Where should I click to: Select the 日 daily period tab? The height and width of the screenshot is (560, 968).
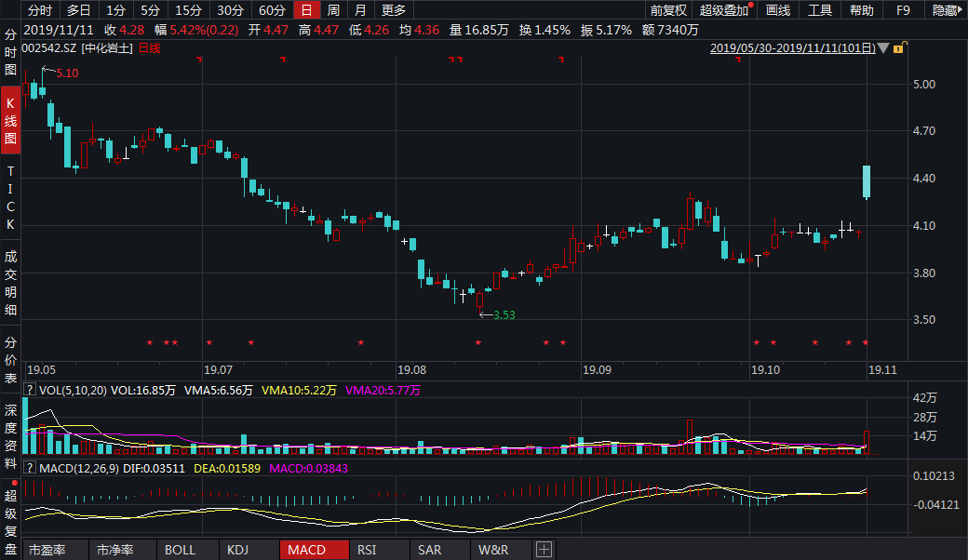tap(306, 10)
